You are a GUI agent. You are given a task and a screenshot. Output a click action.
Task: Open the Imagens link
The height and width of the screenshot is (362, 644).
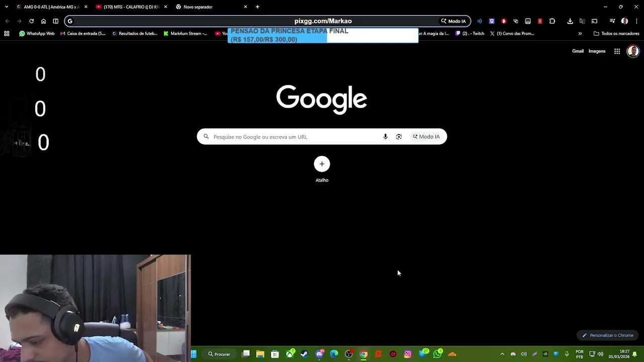(x=597, y=51)
